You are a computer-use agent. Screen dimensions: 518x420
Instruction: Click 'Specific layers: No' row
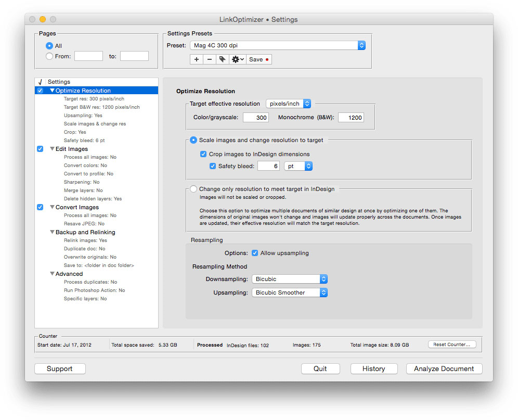pyautogui.click(x=85, y=299)
